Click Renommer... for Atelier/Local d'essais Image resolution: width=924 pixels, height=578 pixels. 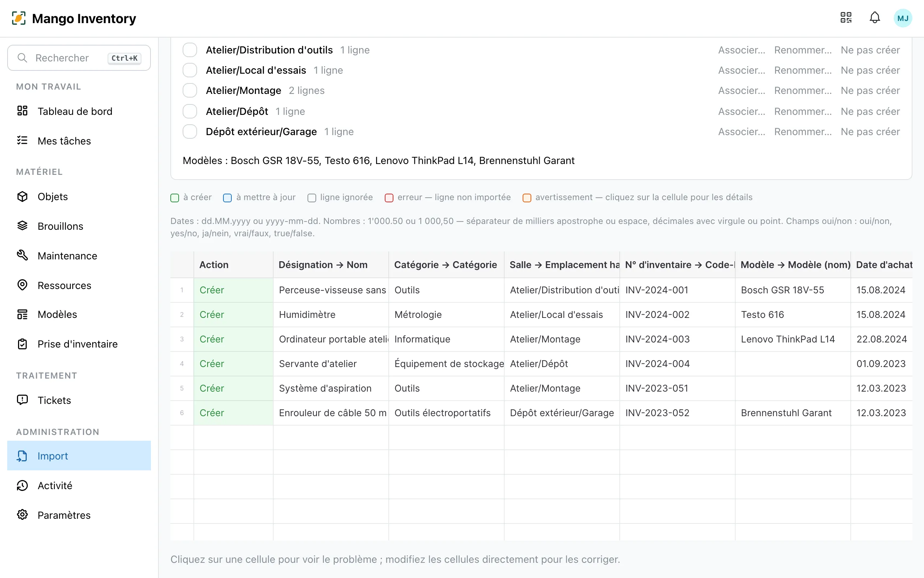[803, 70]
